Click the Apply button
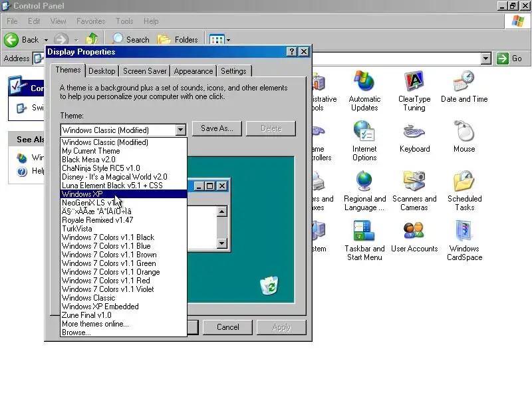The image size is (532, 399). point(281,327)
